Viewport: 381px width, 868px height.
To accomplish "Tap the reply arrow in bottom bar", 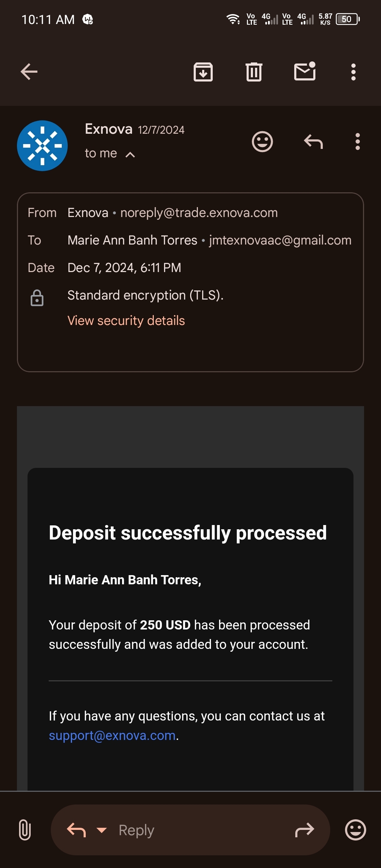I will (x=76, y=830).
